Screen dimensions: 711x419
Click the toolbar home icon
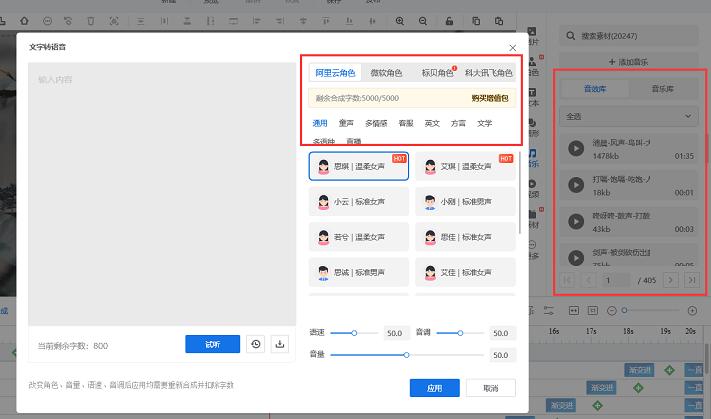24,21
